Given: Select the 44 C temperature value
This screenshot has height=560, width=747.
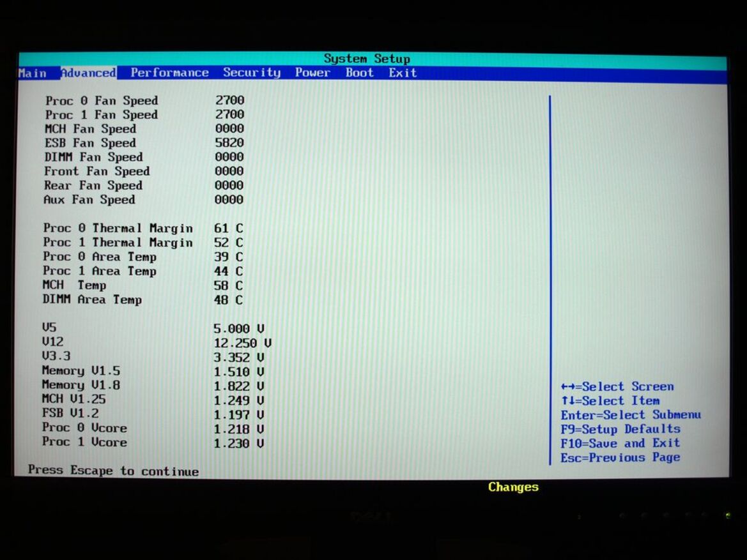Looking at the screenshot, I should pos(229,271).
